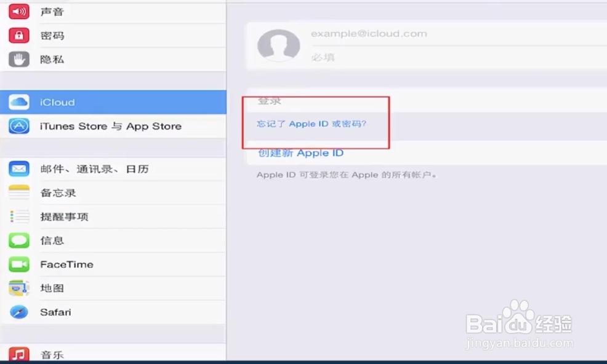Open FaceTime settings
Viewport: 607px width, 364px height.
click(x=113, y=264)
